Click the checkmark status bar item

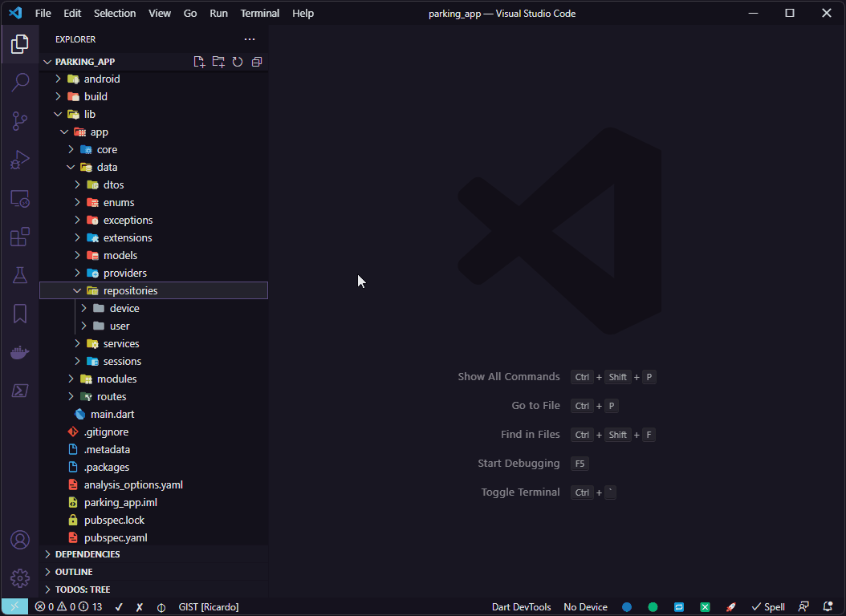[x=119, y=607]
